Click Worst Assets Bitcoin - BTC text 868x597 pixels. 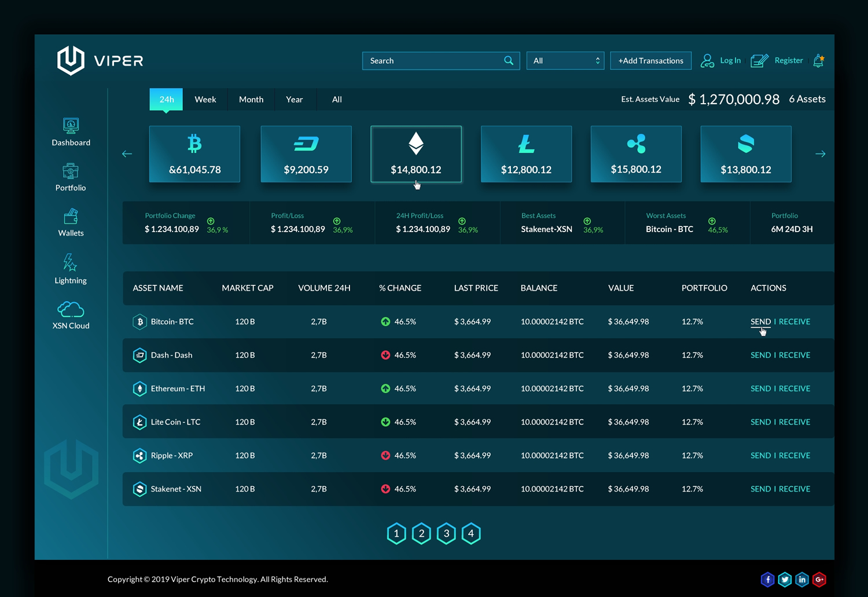[x=670, y=229]
